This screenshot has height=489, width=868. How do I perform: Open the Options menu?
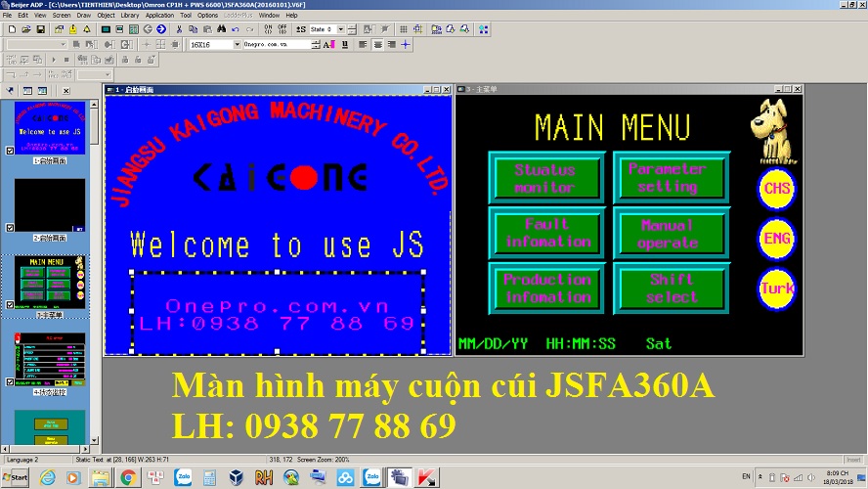tap(207, 16)
